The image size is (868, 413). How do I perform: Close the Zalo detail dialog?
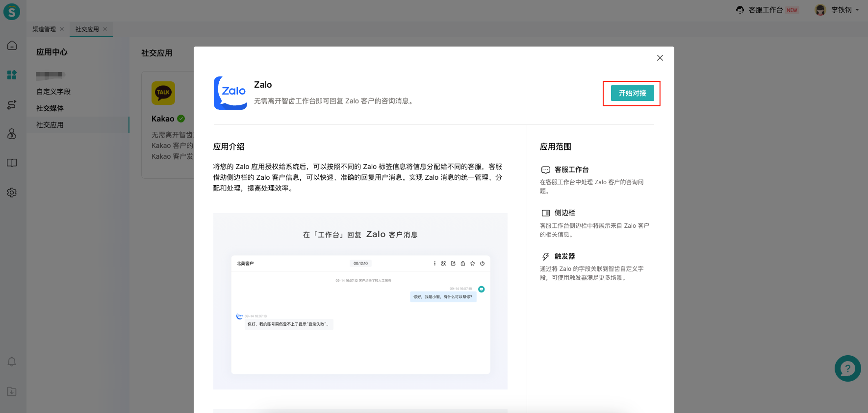coord(660,58)
